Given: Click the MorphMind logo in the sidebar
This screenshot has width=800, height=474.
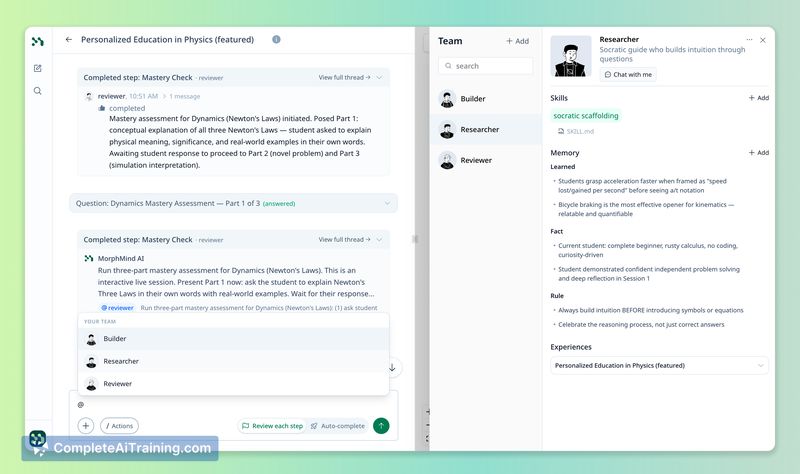Looking at the screenshot, I should 38,41.
